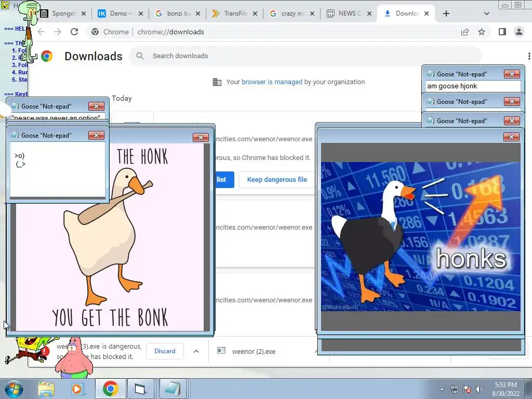Click the bonk goose meme image
Image resolution: width=532 pixels, height=399 pixels.
tap(110, 237)
